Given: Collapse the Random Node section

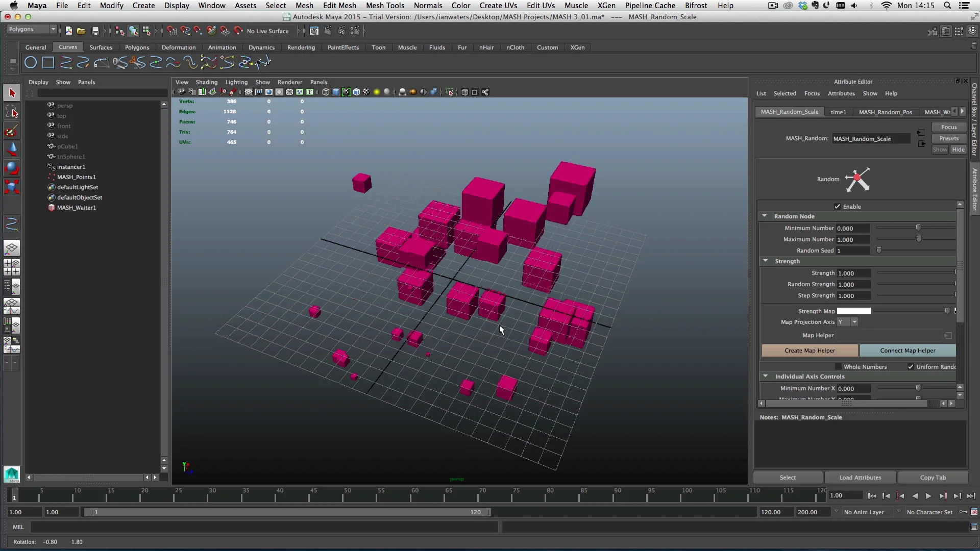Looking at the screenshot, I should point(766,216).
